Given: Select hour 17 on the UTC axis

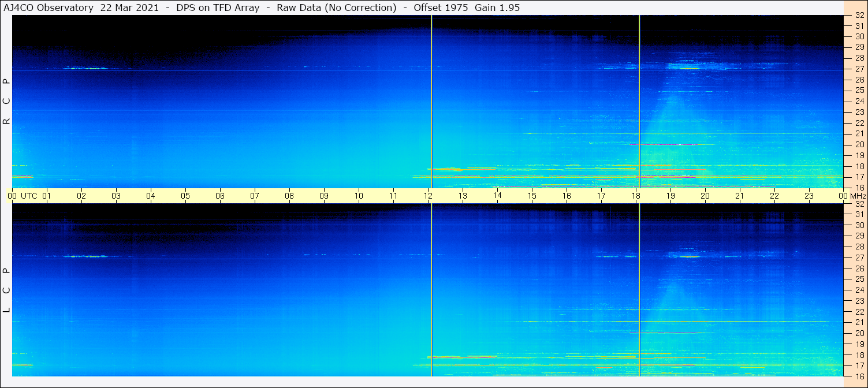Looking at the screenshot, I should tap(601, 196).
